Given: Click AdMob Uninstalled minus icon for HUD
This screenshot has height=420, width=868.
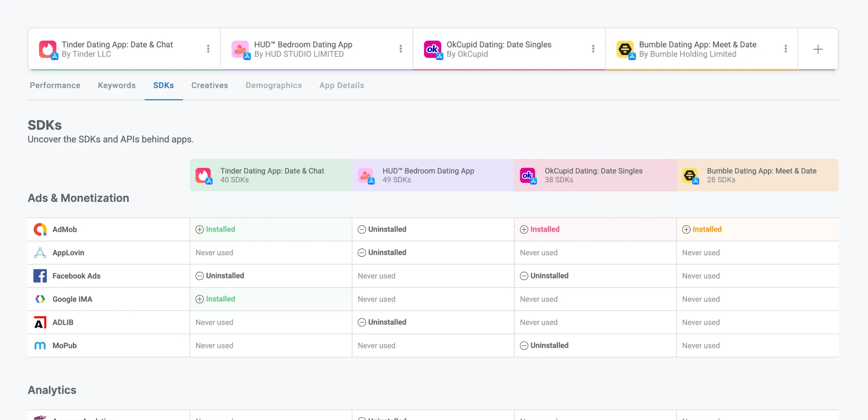Looking at the screenshot, I should (362, 229).
